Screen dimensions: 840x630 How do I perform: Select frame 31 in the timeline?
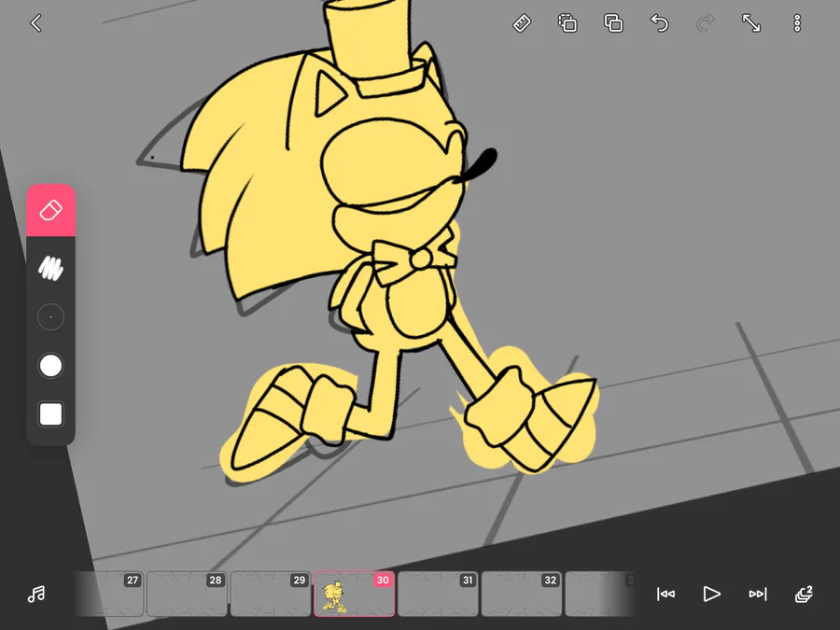438,594
